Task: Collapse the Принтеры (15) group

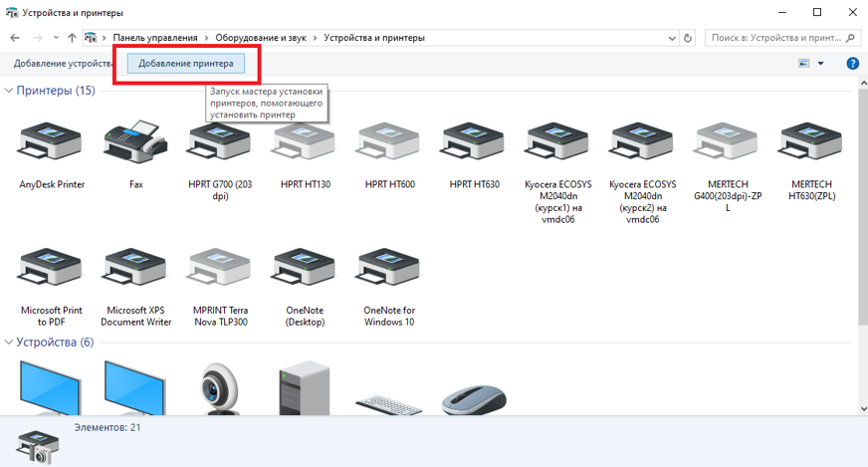Action: [x=10, y=91]
